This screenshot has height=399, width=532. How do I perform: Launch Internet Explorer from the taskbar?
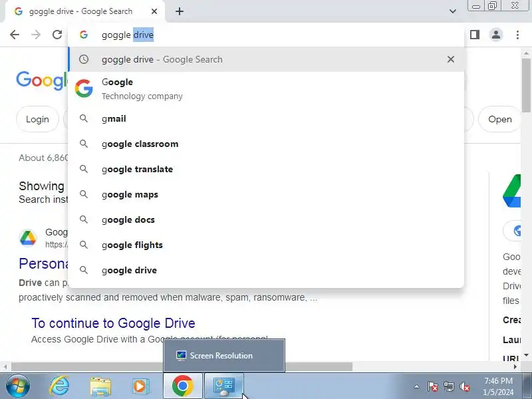coord(59,386)
